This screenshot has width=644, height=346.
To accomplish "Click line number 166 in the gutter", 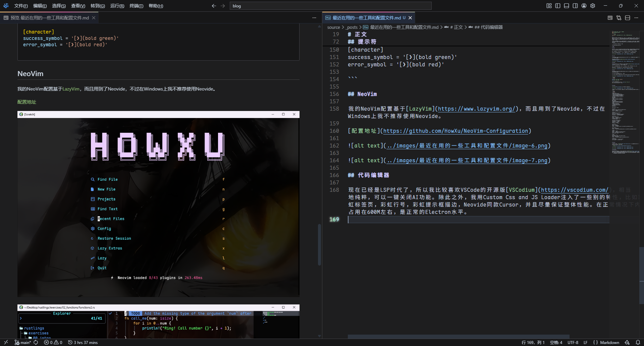I will (334, 175).
